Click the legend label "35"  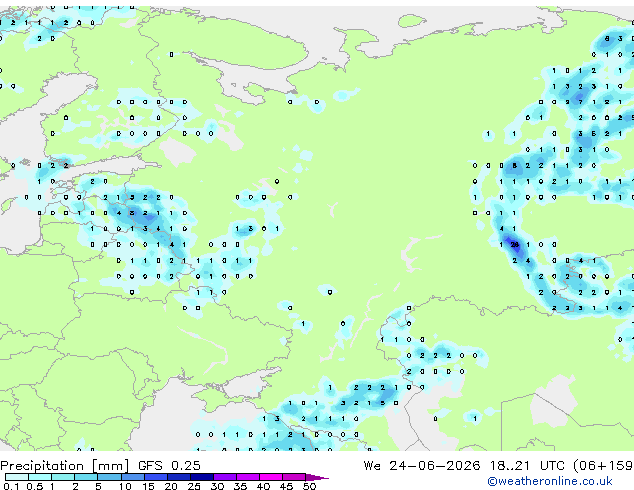click(x=240, y=486)
